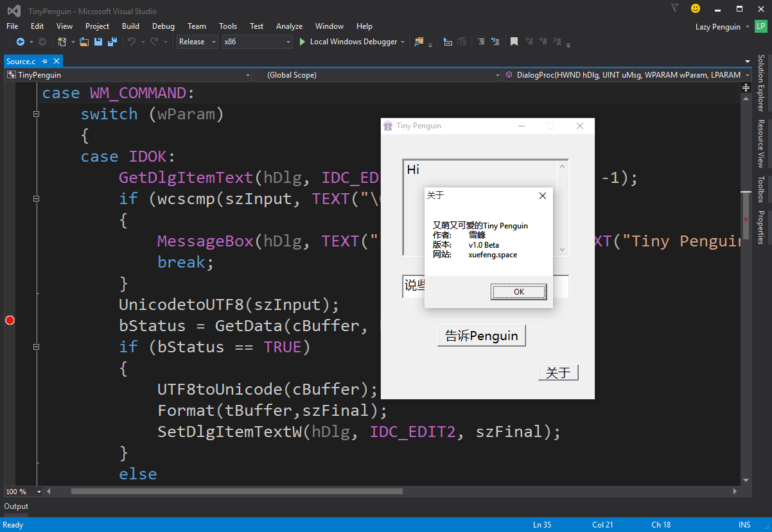Open the Tools menu
The height and width of the screenshot is (532, 772).
[228, 26]
